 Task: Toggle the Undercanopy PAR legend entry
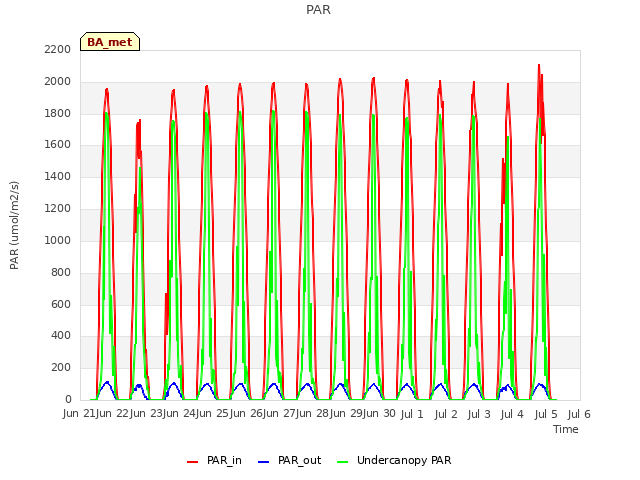tap(394, 460)
